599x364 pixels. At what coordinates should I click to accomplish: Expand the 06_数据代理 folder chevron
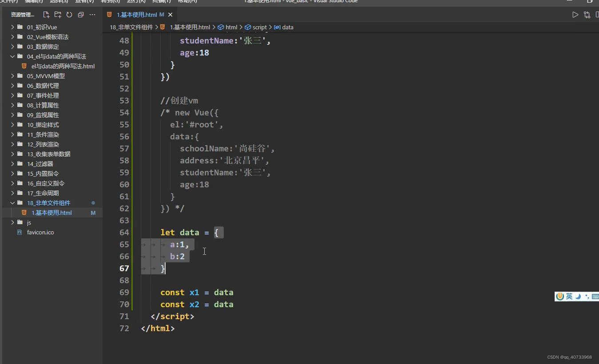point(12,86)
